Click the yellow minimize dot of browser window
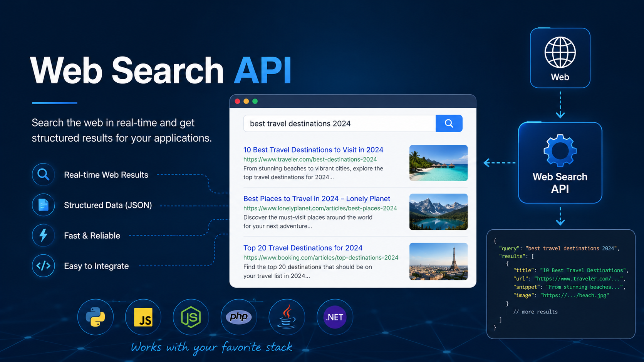644x362 pixels. (246, 101)
